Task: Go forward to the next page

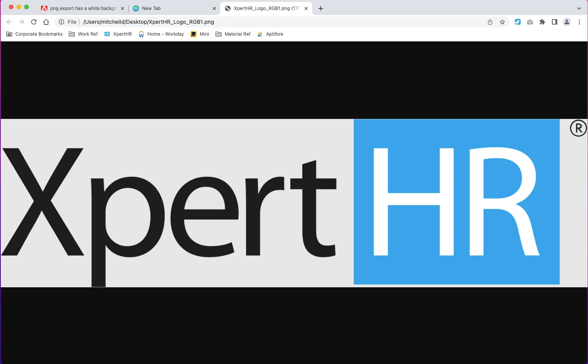Action: [22, 22]
